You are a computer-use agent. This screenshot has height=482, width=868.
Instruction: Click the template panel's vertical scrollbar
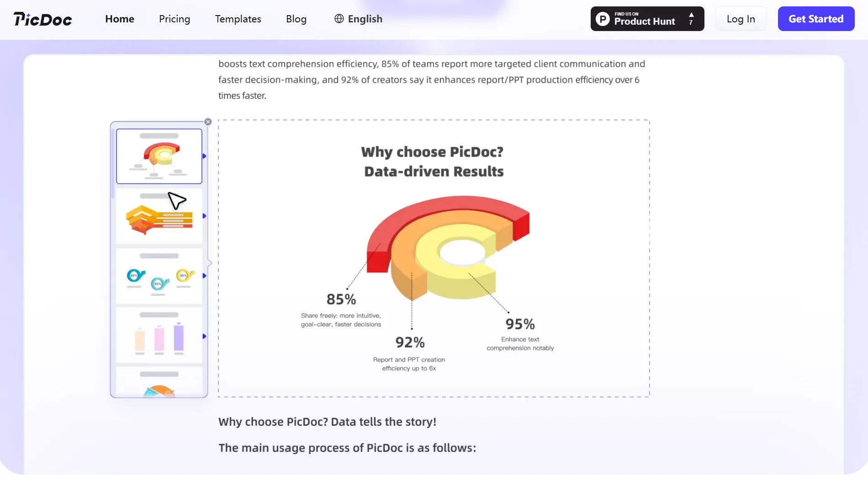[113, 164]
